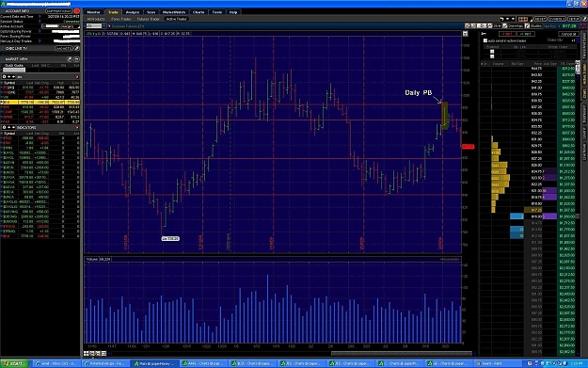Click the color link icon on the Indicators watchlist
Viewport: 588px width, 368px height.
[77, 128]
